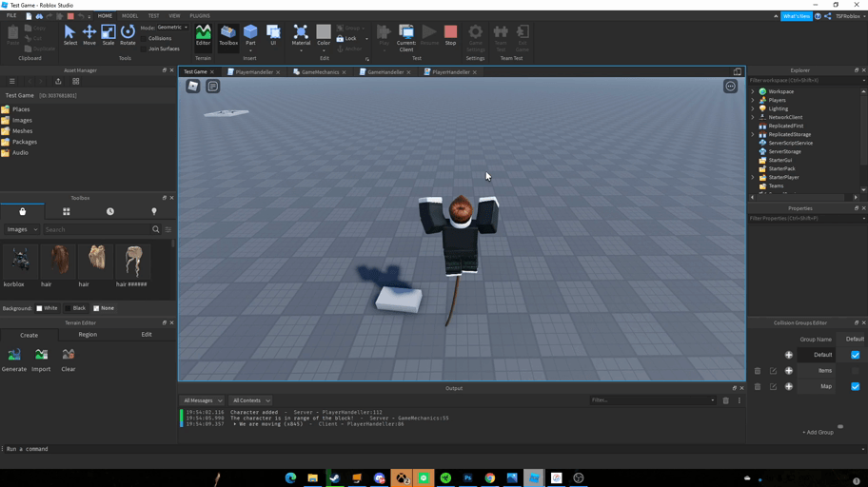This screenshot has height=487, width=868.
Task: Choose the Move tool
Action: pos(89,35)
